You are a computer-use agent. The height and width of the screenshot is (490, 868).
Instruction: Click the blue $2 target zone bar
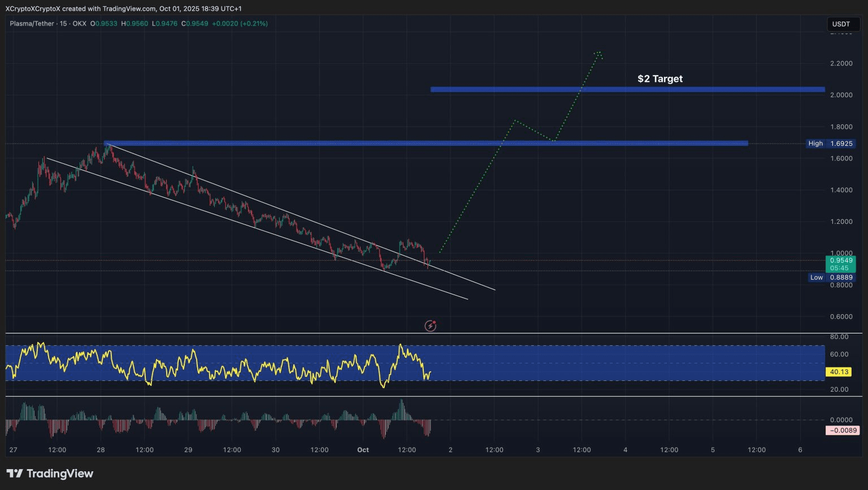(x=627, y=89)
